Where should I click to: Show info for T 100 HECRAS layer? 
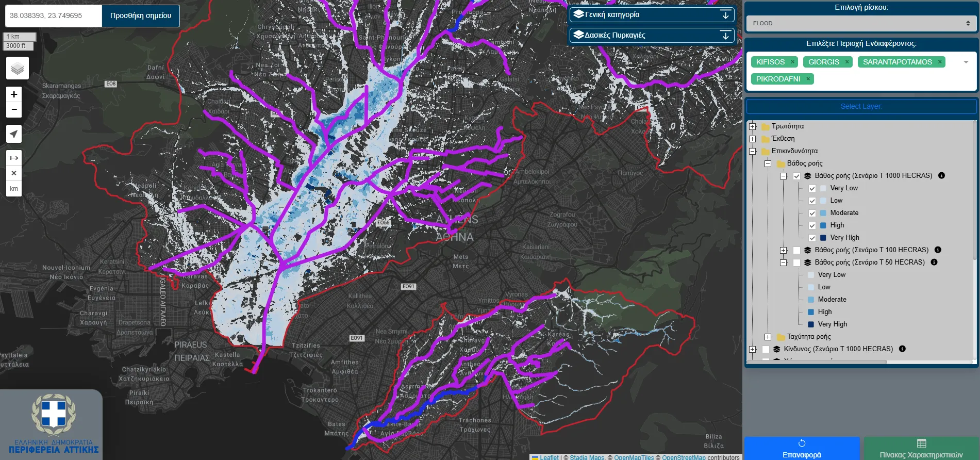pyautogui.click(x=938, y=250)
